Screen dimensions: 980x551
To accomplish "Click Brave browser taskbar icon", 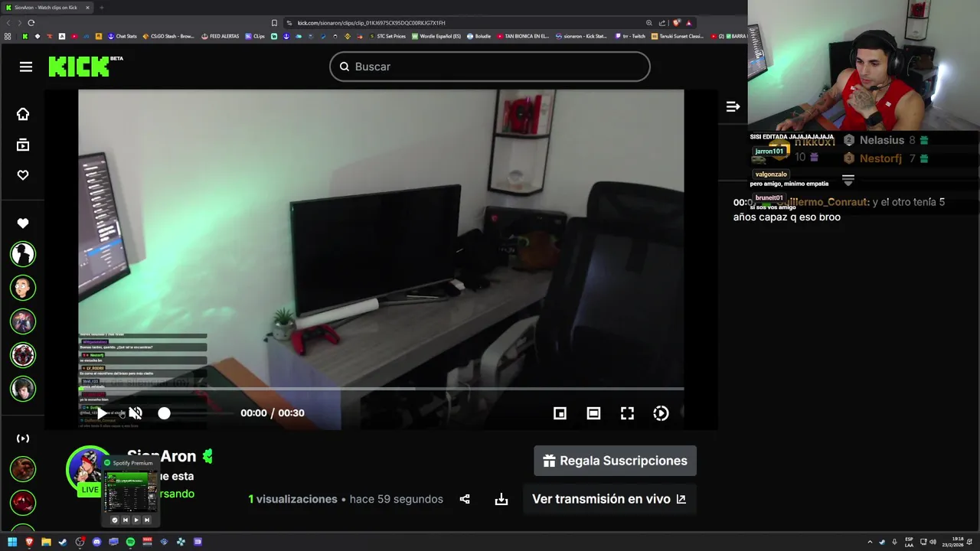I will point(29,542).
